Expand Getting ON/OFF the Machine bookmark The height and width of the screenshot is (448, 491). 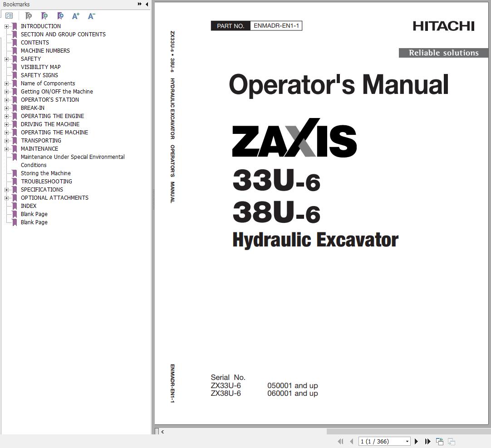pos(6,92)
